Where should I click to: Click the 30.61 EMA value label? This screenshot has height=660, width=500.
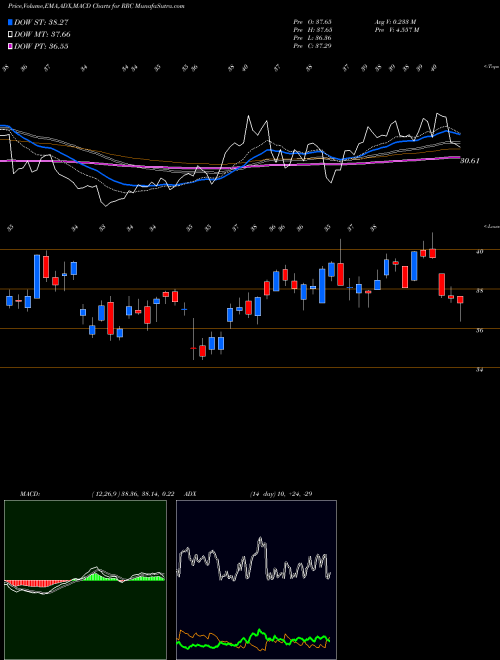point(470,160)
